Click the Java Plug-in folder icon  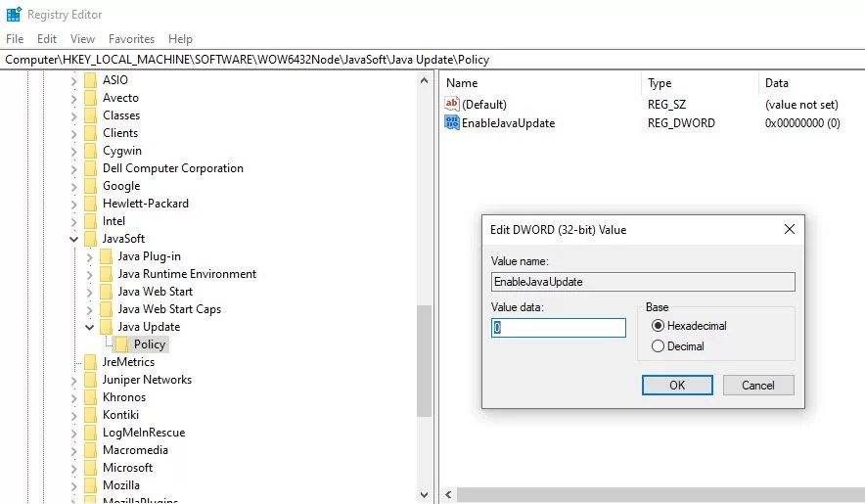pyautogui.click(x=106, y=256)
